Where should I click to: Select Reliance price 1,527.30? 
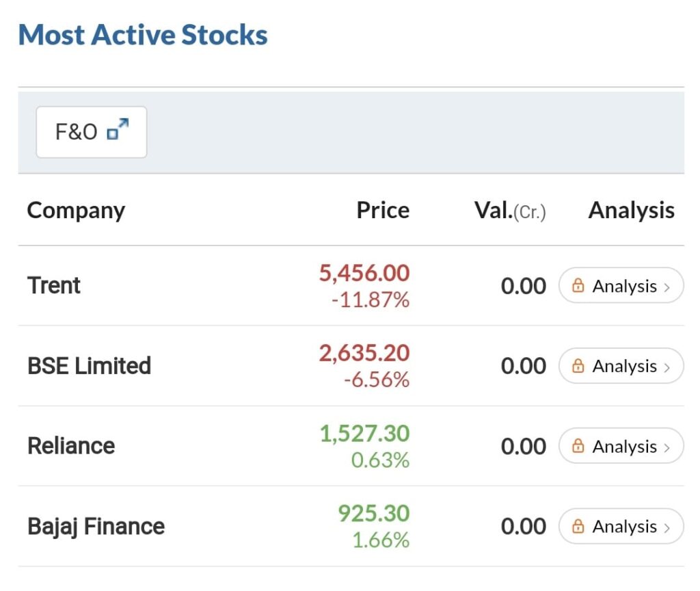click(x=365, y=433)
